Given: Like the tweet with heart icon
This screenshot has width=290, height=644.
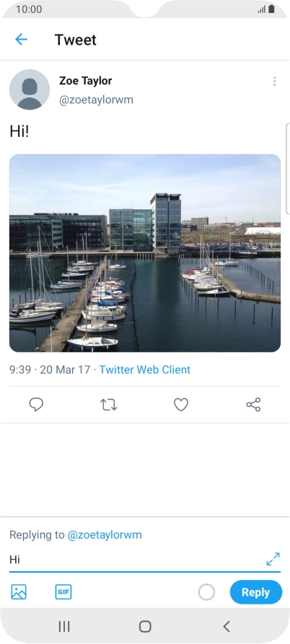Looking at the screenshot, I should (181, 405).
